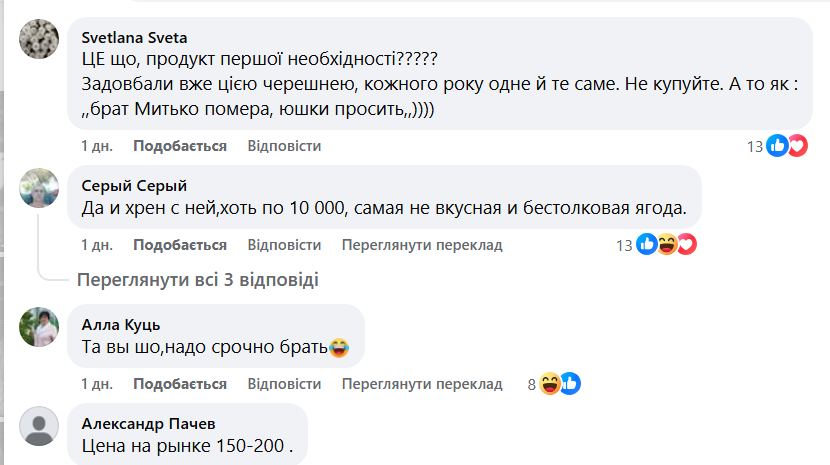
Task: Show translation of Серый Серый's comment
Action: coord(422,244)
